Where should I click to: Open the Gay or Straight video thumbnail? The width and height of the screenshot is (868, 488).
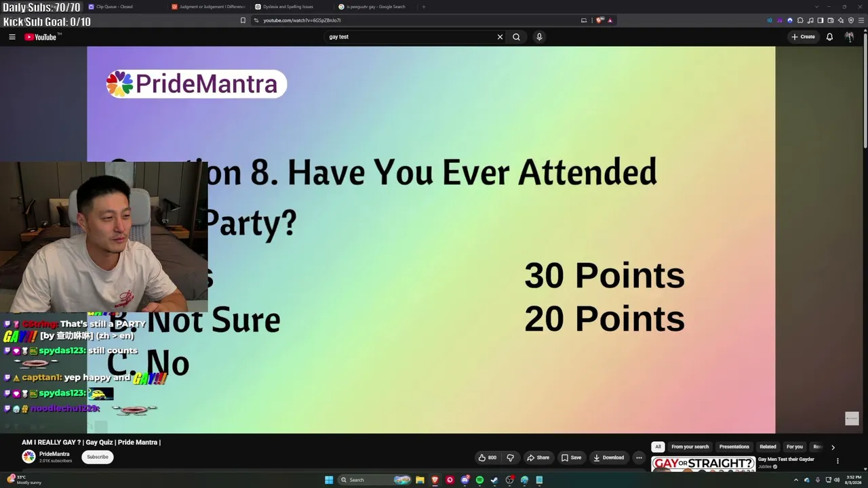tap(703, 464)
